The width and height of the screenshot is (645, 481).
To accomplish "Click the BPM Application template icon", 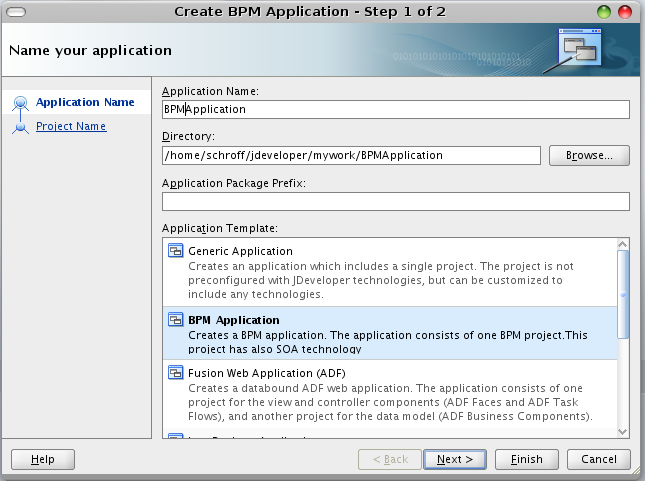I will 175,320.
